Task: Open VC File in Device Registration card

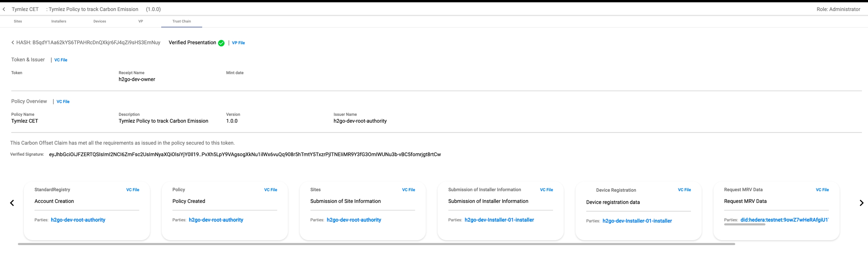Action: click(684, 190)
